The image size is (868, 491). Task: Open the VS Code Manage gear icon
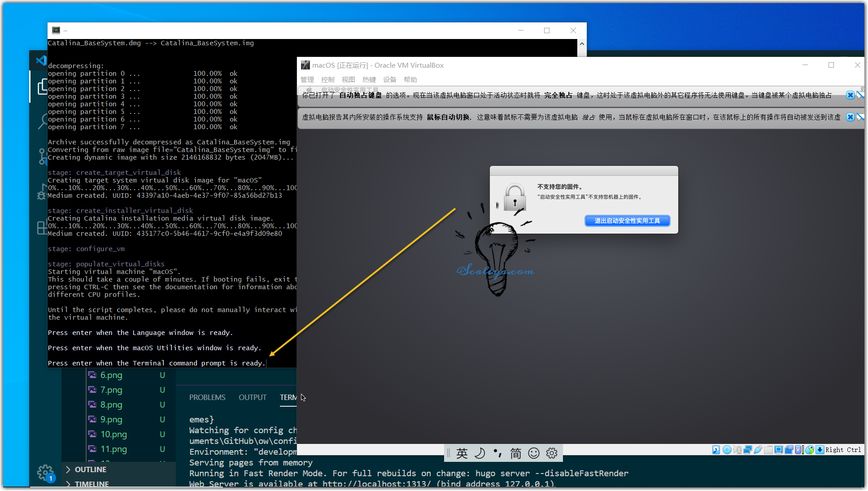[x=45, y=472]
